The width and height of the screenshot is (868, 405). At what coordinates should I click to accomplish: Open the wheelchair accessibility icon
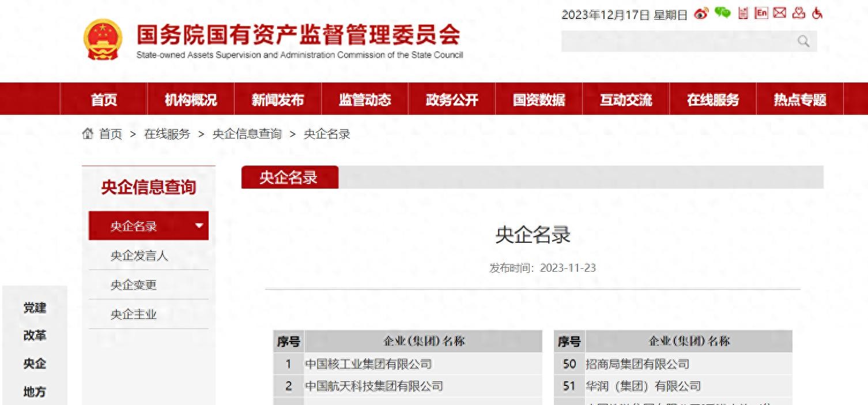817,13
